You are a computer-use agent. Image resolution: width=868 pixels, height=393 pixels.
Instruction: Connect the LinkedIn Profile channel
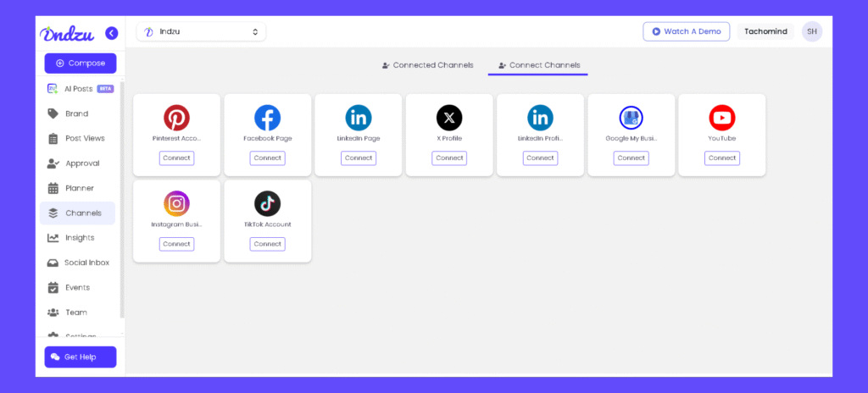tap(540, 158)
